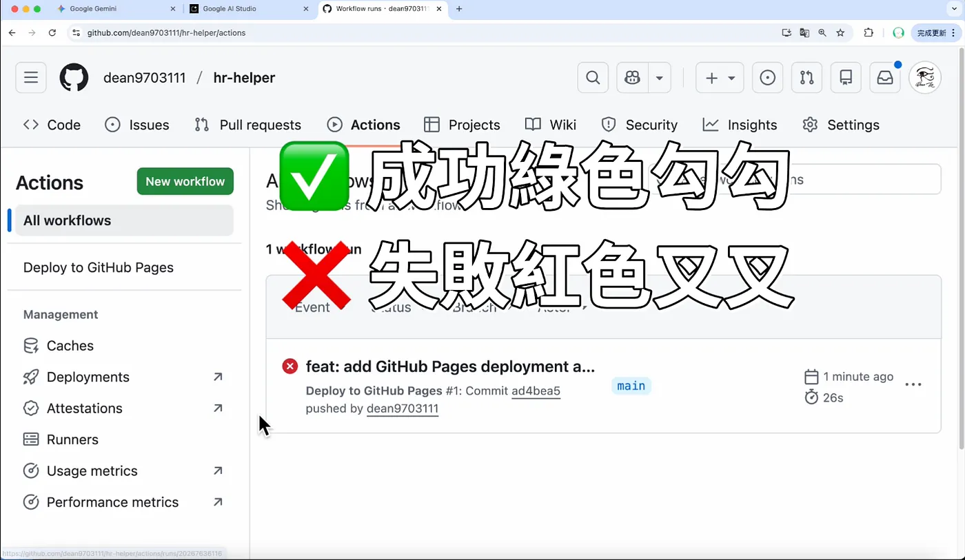The image size is (965, 560).
Task: Switch to the Issues tab
Action: click(137, 125)
